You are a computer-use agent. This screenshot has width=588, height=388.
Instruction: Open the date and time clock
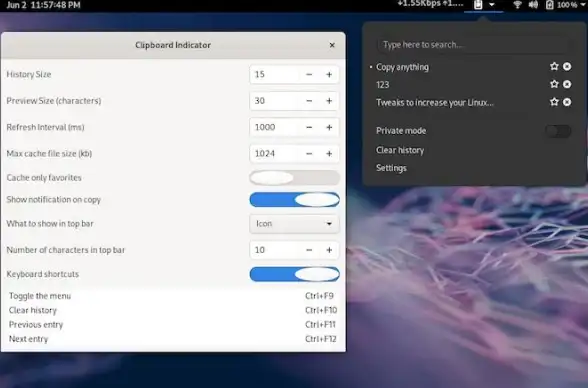44,5
